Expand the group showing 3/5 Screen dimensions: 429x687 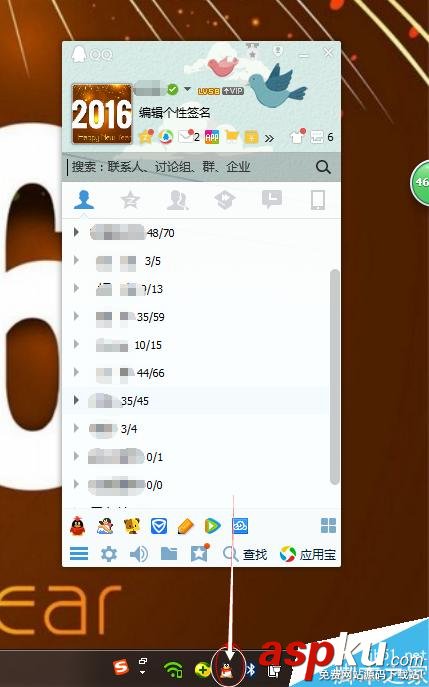[x=76, y=260]
